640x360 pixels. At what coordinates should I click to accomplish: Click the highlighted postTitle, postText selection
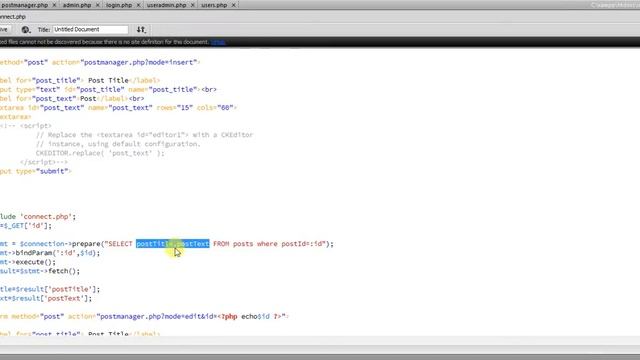[x=173, y=244]
